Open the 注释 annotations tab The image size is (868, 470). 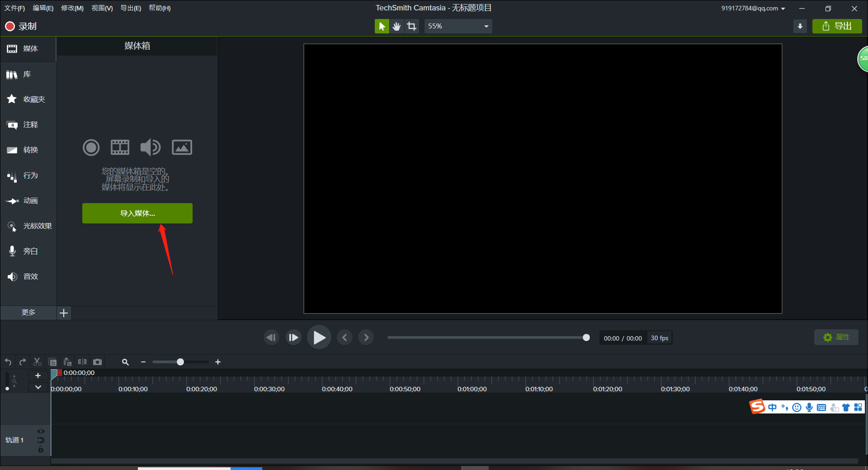28,124
